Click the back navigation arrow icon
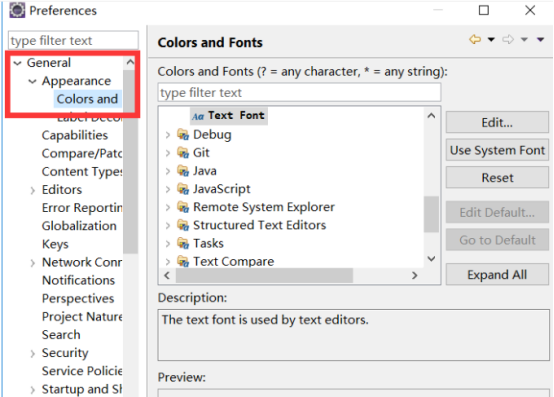This screenshot has width=554, height=397. [x=475, y=39]
